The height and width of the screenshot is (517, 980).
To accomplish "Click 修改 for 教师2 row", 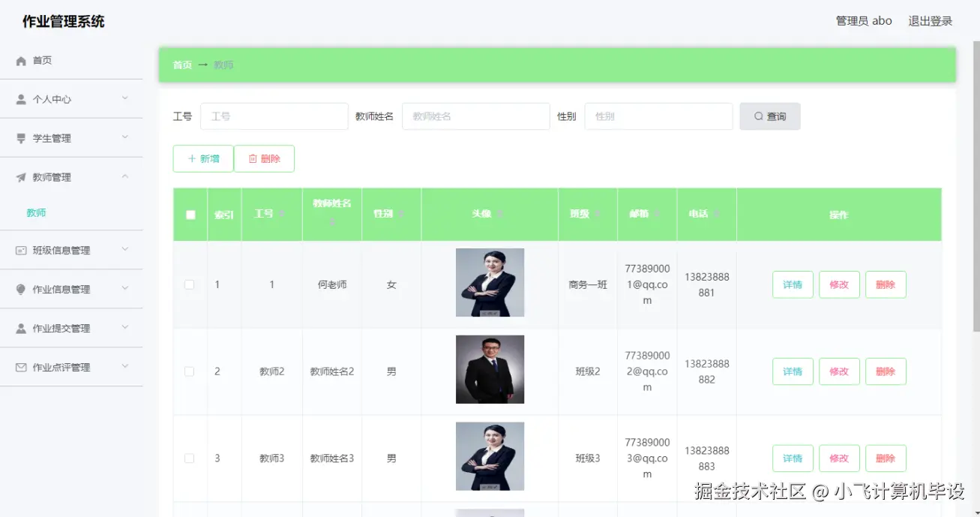I will click(839, 371).
